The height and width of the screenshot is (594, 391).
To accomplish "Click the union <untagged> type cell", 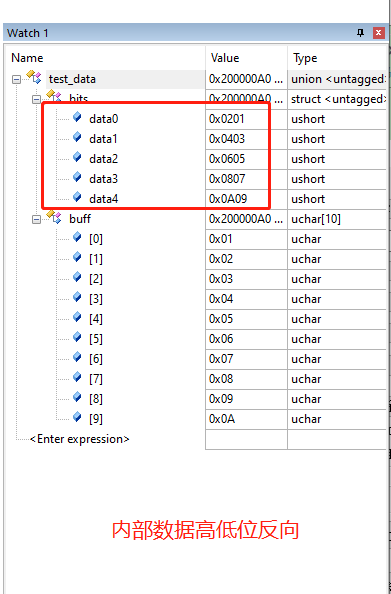I will (337, 79).
